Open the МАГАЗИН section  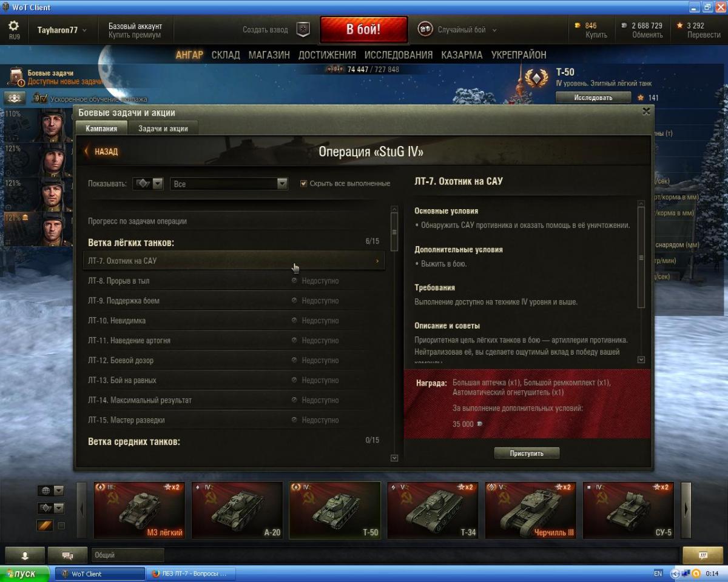(269, 55)
